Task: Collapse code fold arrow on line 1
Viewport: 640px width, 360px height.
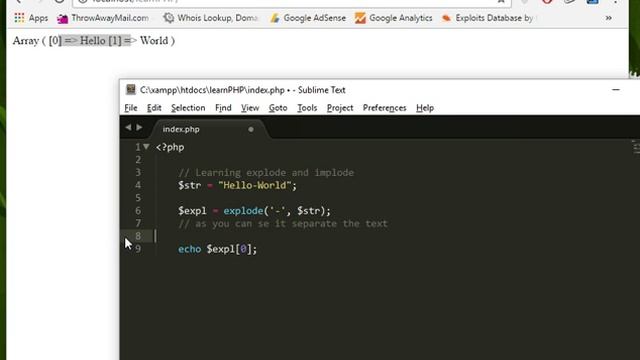Action: click(146, 147)
